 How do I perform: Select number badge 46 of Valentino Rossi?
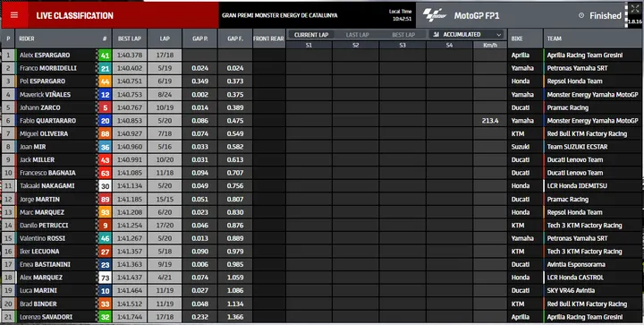pyautogui.click(x=106, y=239)
